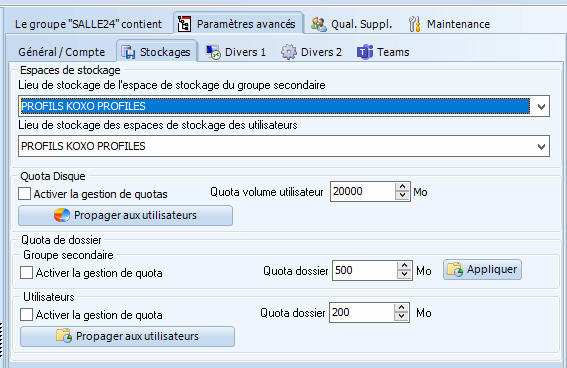The image size is (567, 368).
Task: Increase Groupe secondaire quota dossier with up arrow
Action: (404, 266)
